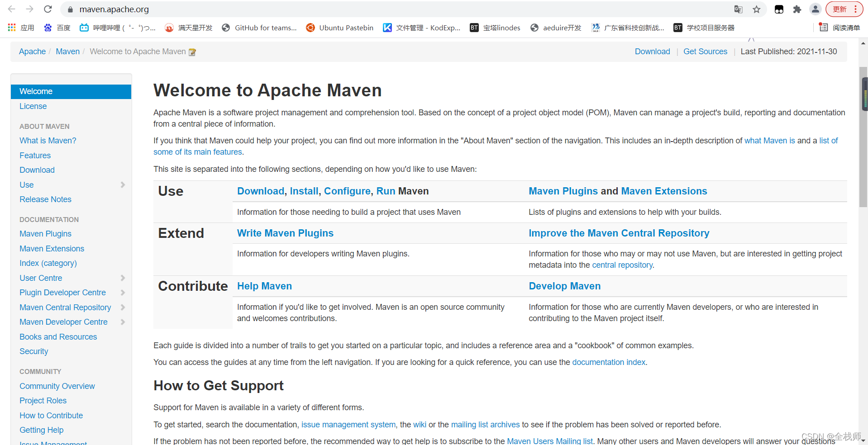Open Project Roles in the sidebar
Image resolution: width=868 pixels, height=445 pixels.
[x=43, y=401]
